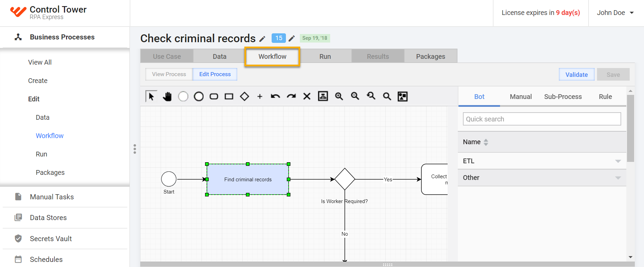Click the Schedules calendar icon
This screenshot has width=644, height=267.
click(18, 259)
